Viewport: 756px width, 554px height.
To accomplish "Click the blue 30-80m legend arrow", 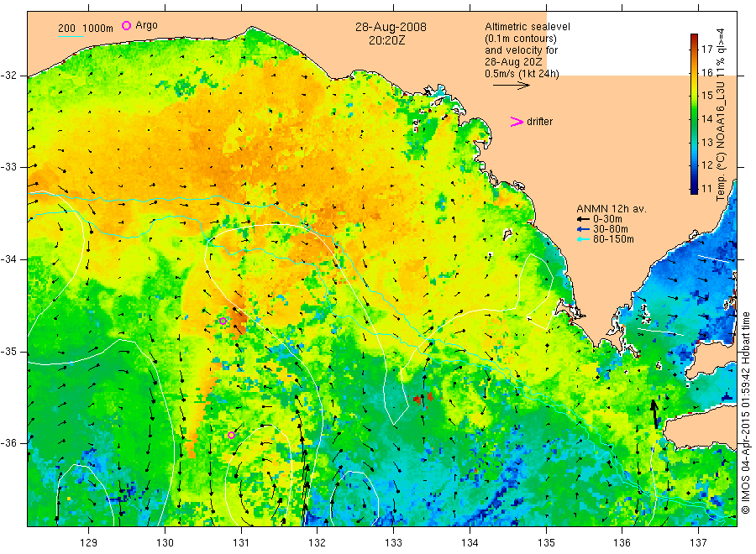I will [x=584, y=229].
